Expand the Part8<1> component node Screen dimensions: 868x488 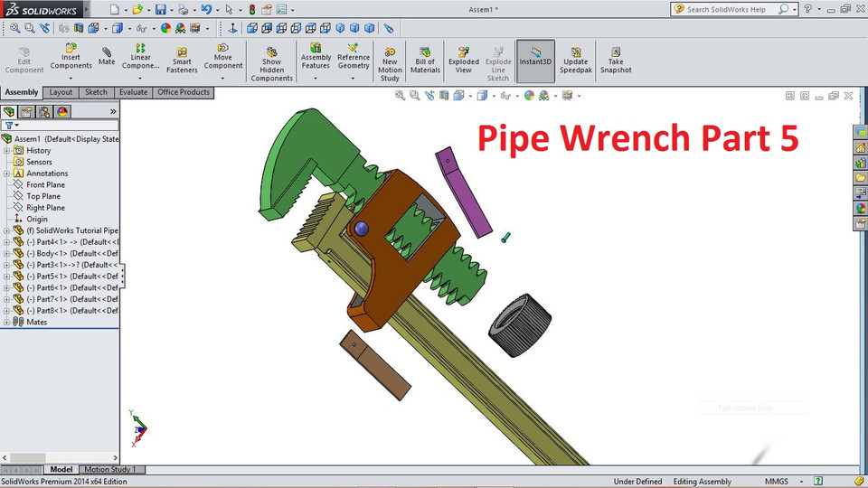[x=6, y=310]
